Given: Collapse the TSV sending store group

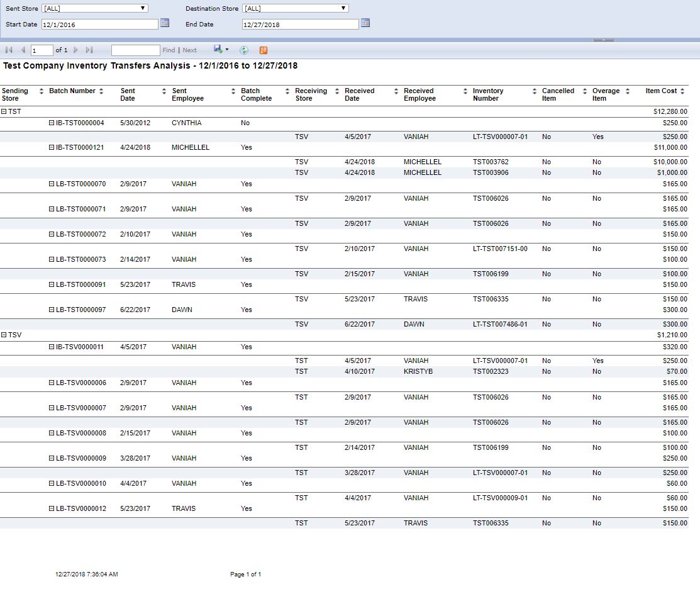Looking at the screenshot, I should click(4, 335).
